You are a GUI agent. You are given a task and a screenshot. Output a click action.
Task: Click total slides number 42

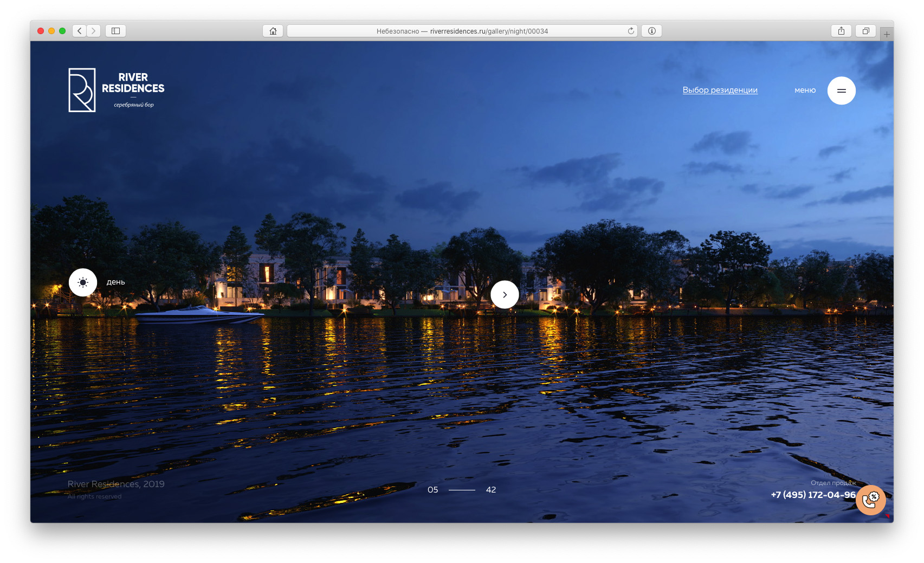point(491,490)
